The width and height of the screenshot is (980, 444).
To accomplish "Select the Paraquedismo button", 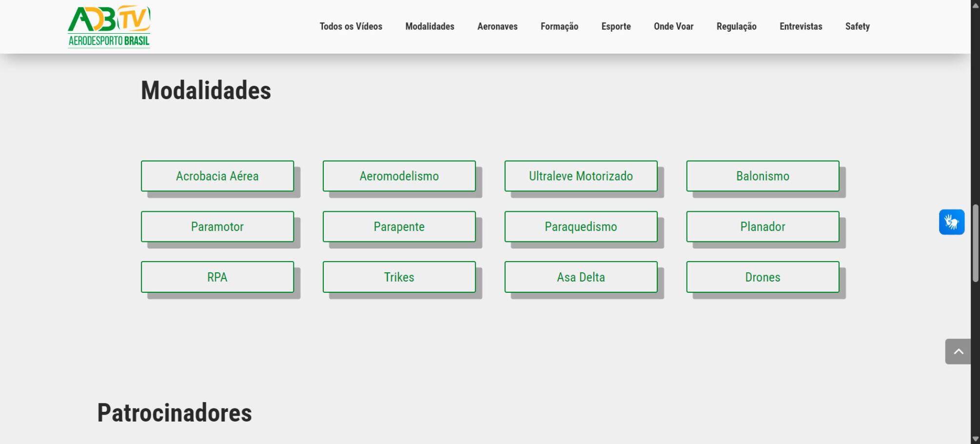I will (x=581, y=227).
